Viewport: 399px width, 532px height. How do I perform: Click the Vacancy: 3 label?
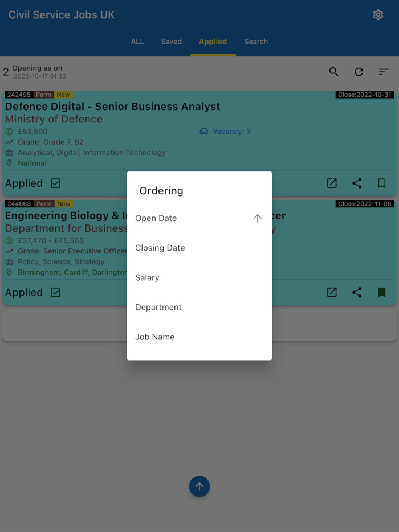point(231,132)
